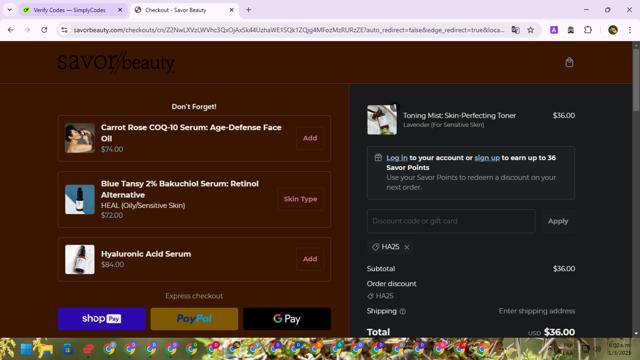Click the taskbar clock and date
Viewport: 640px width, 360px height.
click(x=619, y=349)
